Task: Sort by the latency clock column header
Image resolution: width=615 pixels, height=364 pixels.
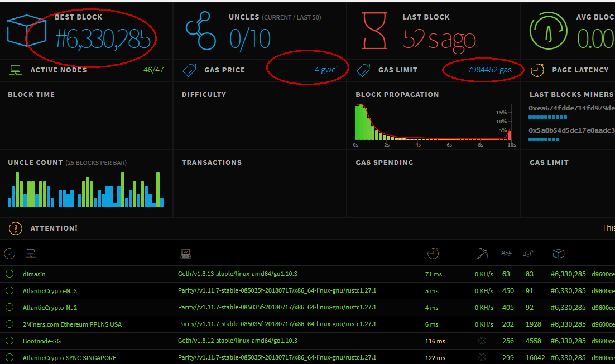Action: tap(433, 254)
